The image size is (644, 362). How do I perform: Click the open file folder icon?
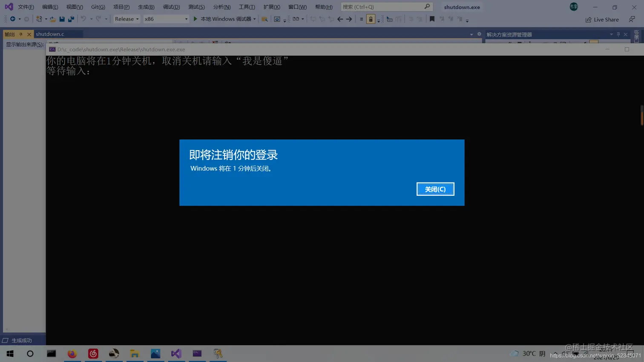click(x=53, y=19)
